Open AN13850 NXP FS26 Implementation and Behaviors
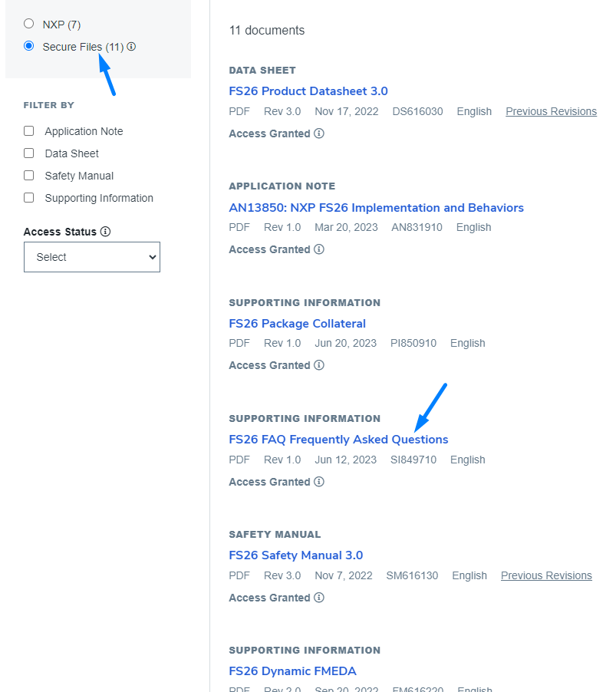The image size is (616, 692). [x=376, y=208]
